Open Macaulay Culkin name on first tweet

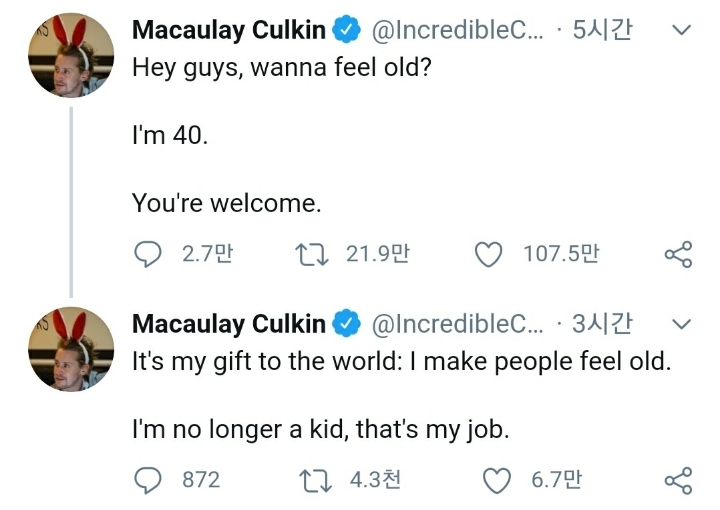pyautogui.click(x=229, y=31)
